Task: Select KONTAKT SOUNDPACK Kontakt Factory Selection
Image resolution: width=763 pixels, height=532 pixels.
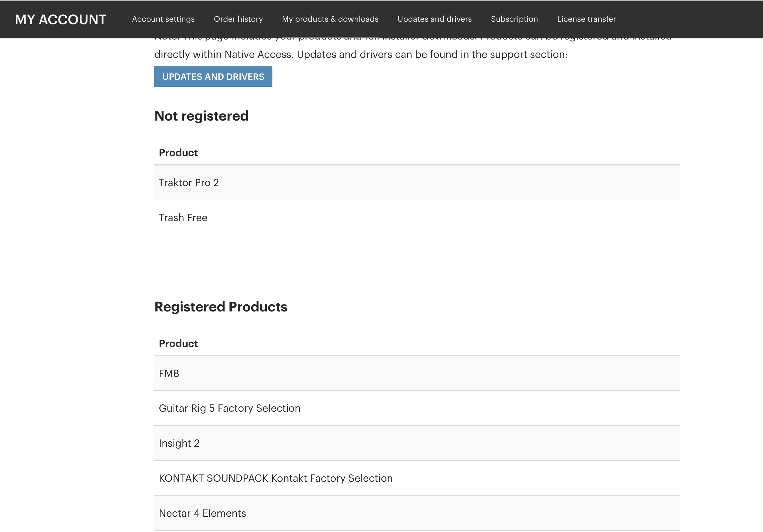Action: (x=417, y=478)
